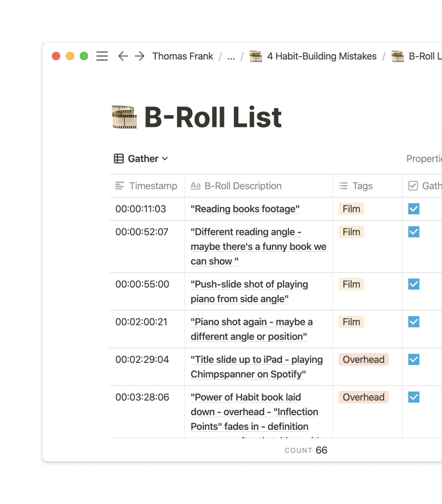Disable the Gathered checkbox for the Power of Habit row

pos(413,397)
